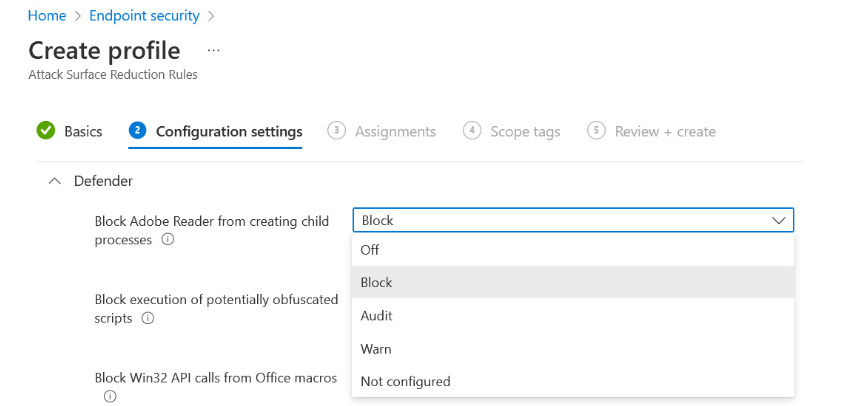Click the completed Basics checkmark icon

pyautogui.click(x=46, y=131)
